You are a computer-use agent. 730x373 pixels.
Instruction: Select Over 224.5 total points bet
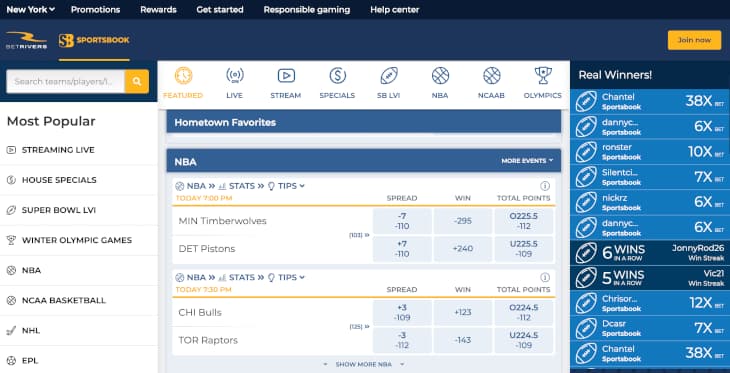coord(524,312)
